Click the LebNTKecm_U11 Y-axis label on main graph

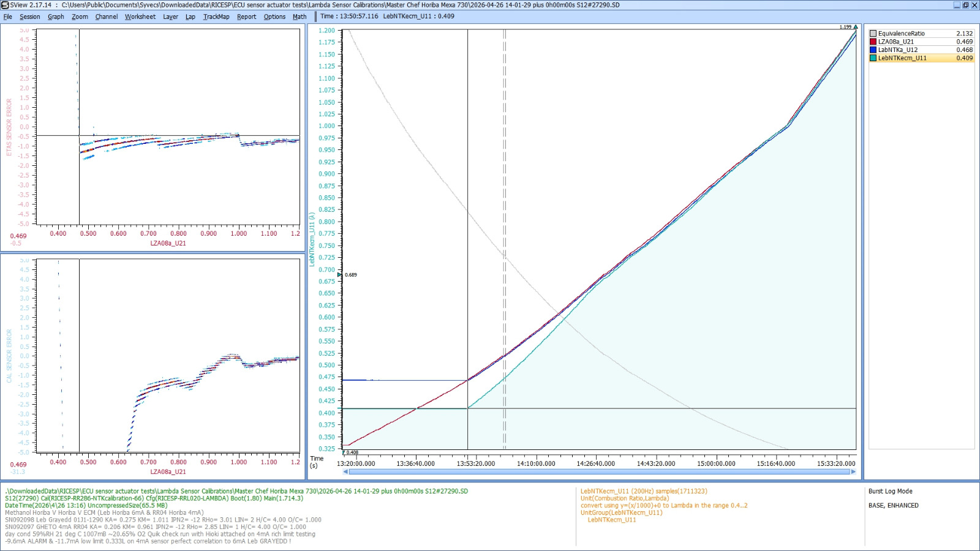(312, 239)
